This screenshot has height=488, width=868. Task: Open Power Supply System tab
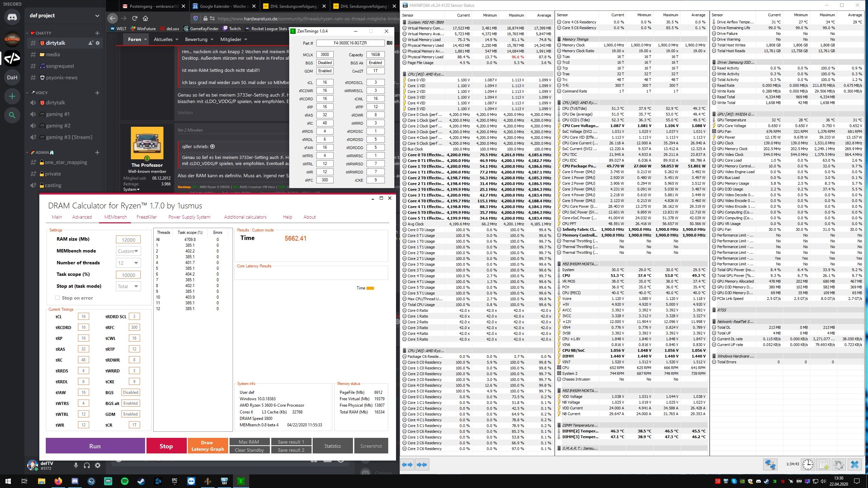[189, 217]
